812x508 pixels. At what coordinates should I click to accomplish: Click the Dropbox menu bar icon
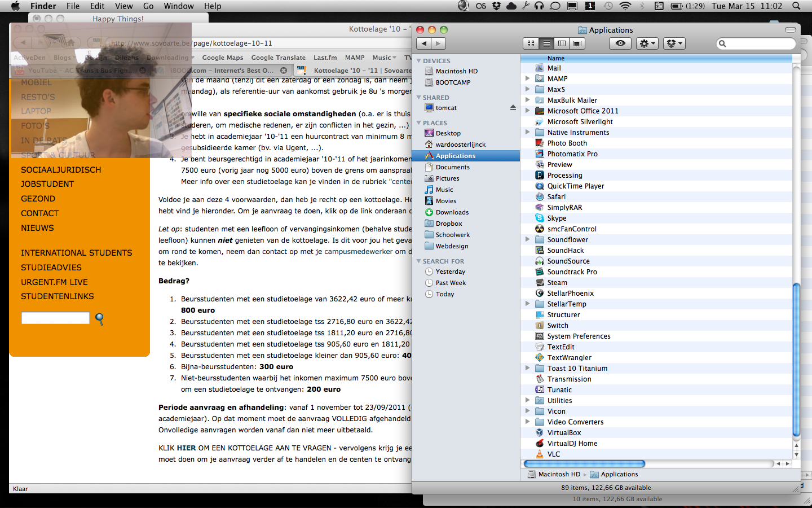tap(496, 6)
